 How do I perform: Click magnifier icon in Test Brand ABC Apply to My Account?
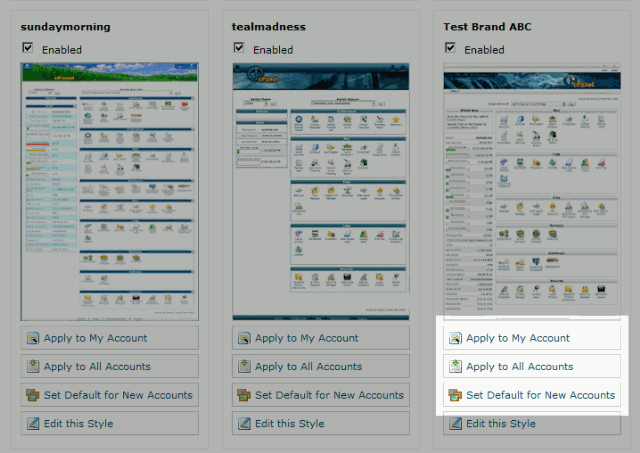pyautogui.click(x=455, y=338)
